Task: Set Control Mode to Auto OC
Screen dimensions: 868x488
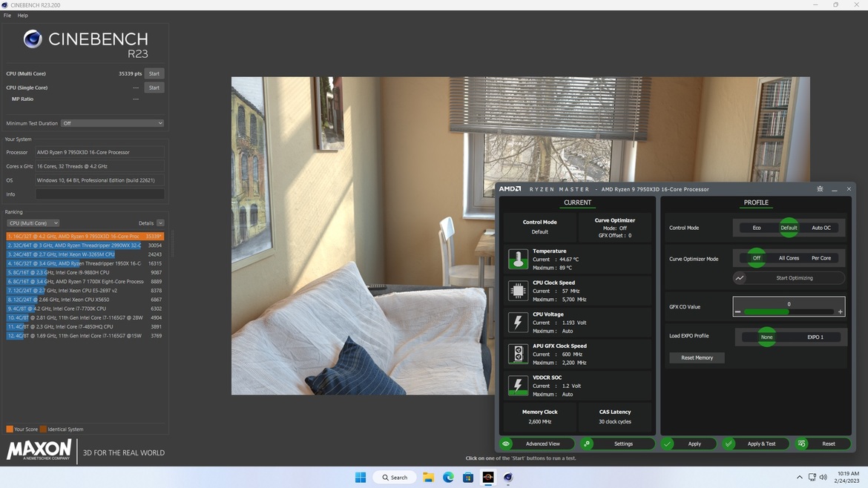Action: point(821,228)
